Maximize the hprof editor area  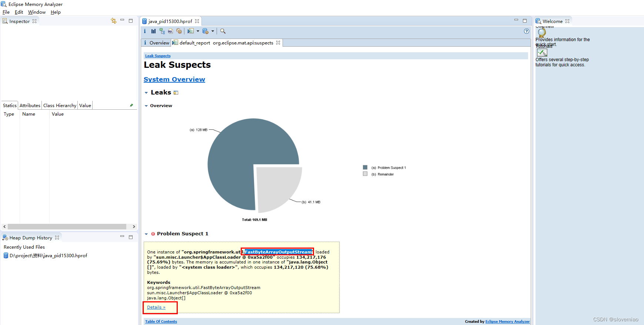pyautogui.click(x=525, y=21)
